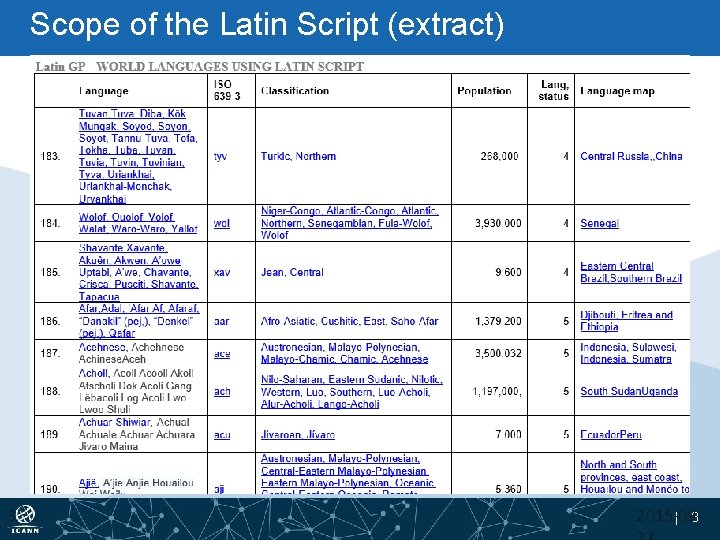This screenshot has height=540, width=720.
Task: Open the South Sudan Uganda map link
Action: pyautogui.click(x=629, y=391)
